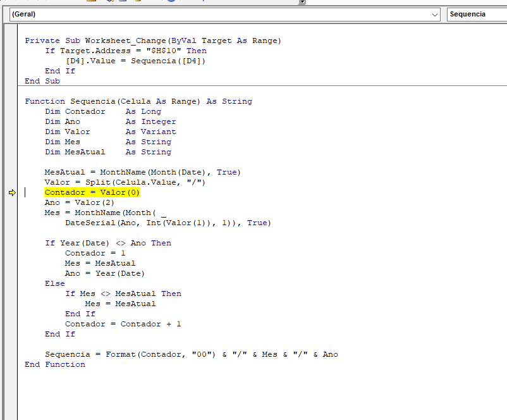Viewport: 507px width, 420px height.
Task: Click the Dim MesAtual As String line
Action: (108, 152)
